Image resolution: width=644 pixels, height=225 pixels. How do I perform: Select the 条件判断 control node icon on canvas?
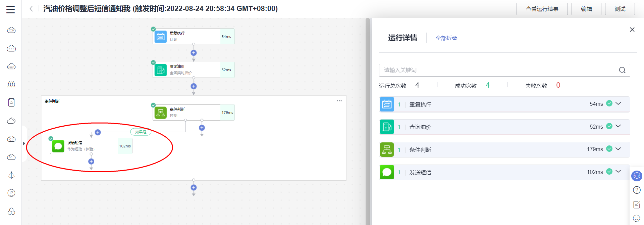161,113
